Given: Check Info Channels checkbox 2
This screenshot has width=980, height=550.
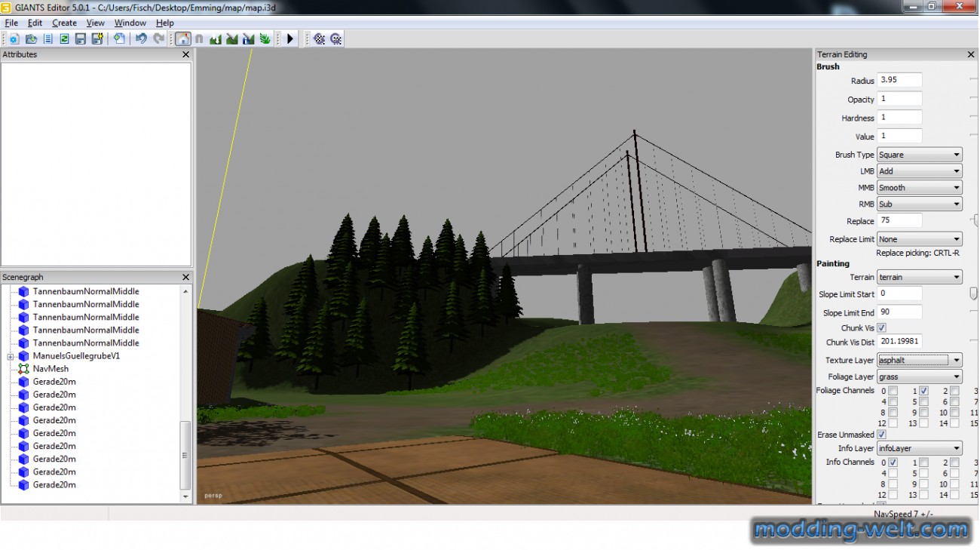Looking at the screenshot, I should pyautogui.click(x=954, y=462).
